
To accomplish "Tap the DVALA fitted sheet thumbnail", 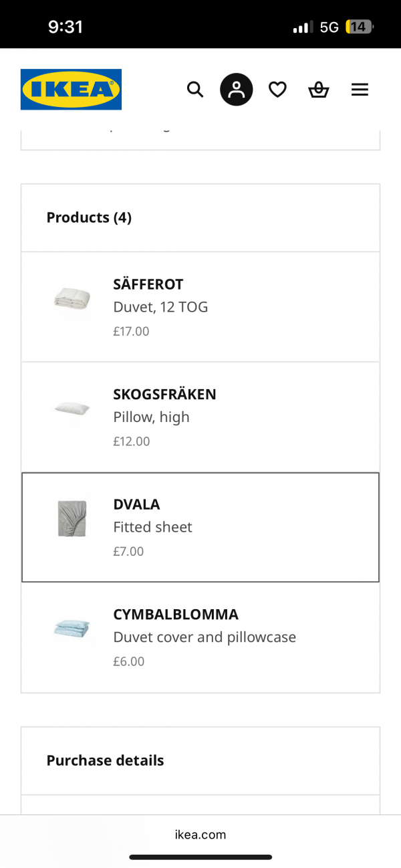I will (x=72, y=518).
